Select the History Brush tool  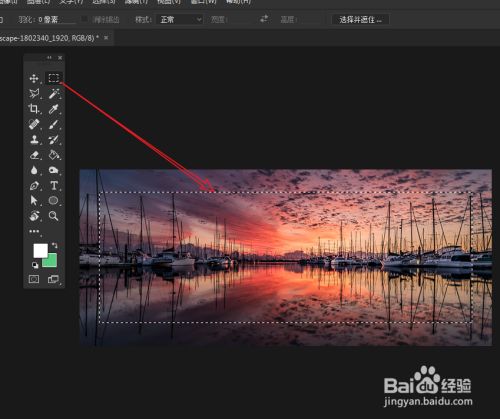pos(53,139)
